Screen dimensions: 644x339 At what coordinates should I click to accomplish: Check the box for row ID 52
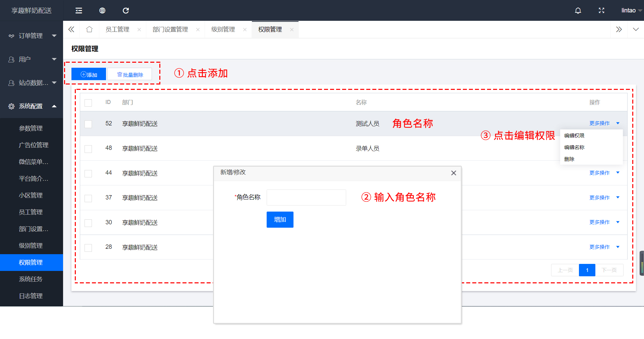[88, 124]
